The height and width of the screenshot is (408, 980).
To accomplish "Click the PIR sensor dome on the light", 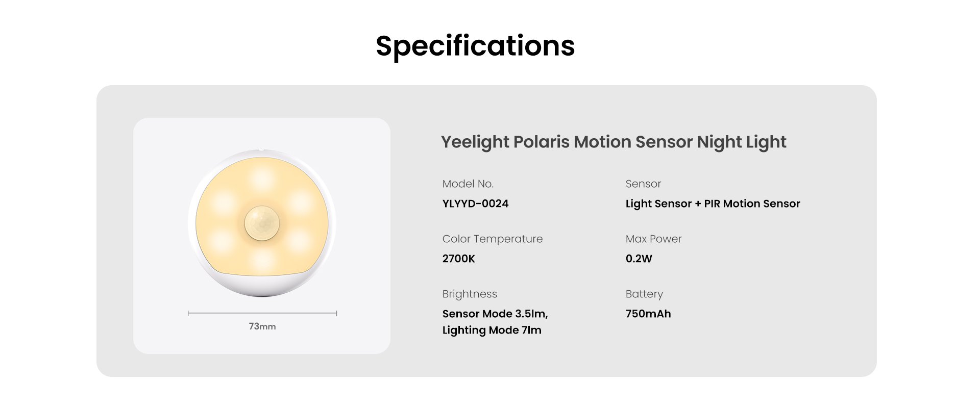I will pos(262,223).
